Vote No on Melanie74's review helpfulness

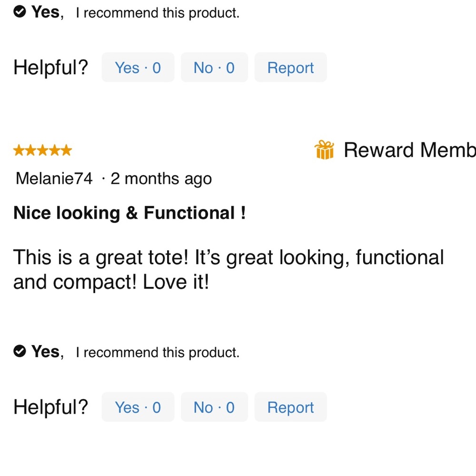pyautogui.click(x=214, y=407)
